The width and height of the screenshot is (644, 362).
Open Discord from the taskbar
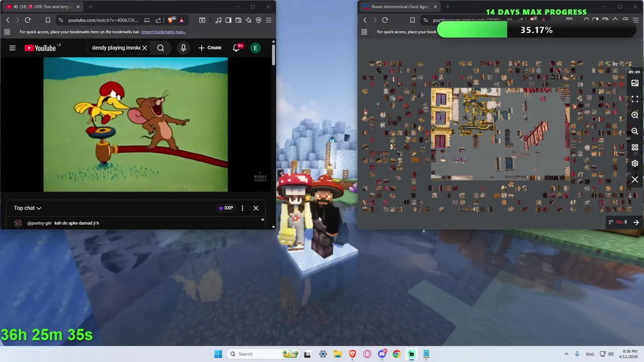point(382,354)
